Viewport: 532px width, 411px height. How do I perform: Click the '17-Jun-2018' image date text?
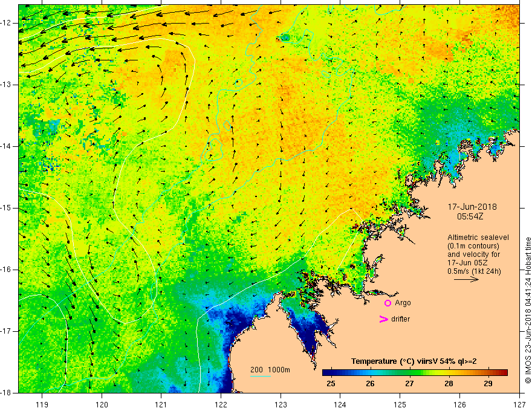tap(472, 207)
